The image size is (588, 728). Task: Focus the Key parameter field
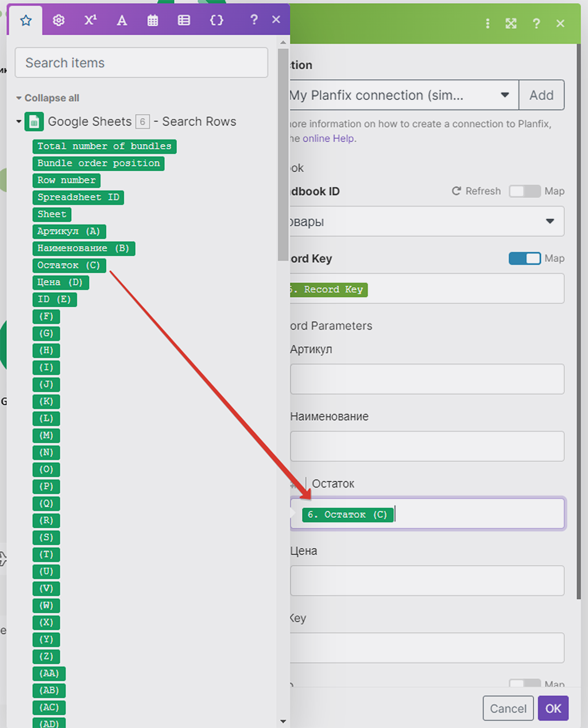click(427, 648)
